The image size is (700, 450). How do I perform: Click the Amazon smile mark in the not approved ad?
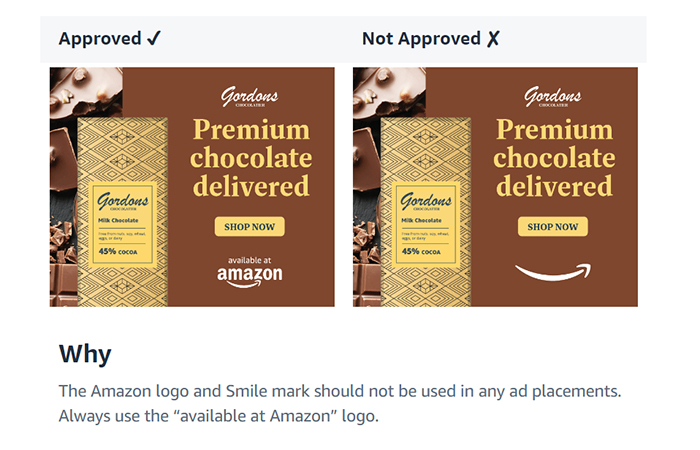pos(553,271)
